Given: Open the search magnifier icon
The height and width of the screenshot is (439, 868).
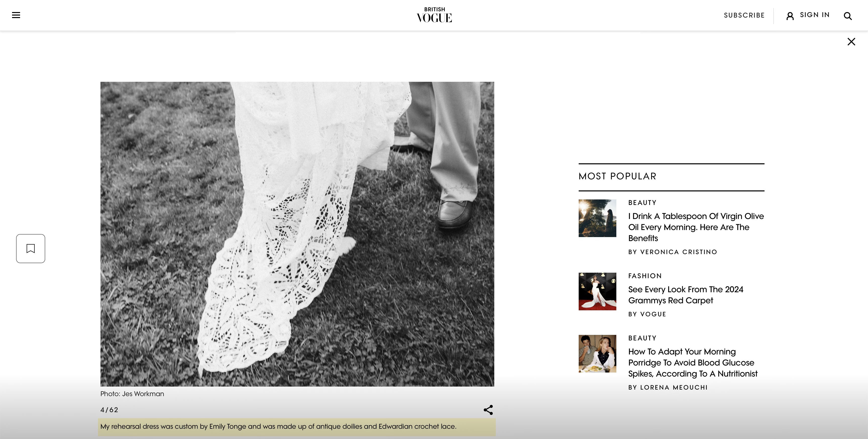Looking at the screenshot, I should click(x=847, y=16).
